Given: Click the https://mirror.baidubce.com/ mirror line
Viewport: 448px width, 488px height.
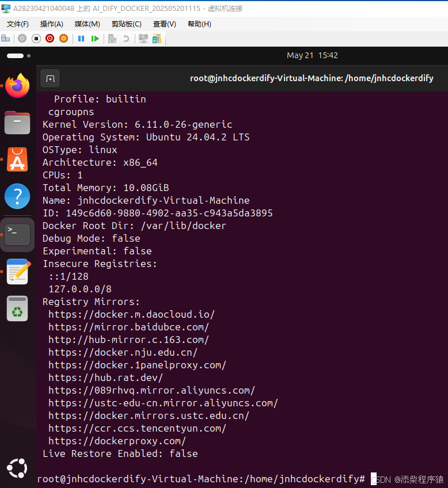Looking at the screenshot, I should (128, 327).
